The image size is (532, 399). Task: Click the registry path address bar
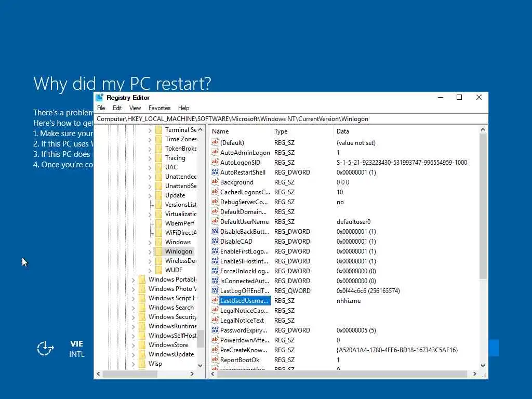coord(291,119)
